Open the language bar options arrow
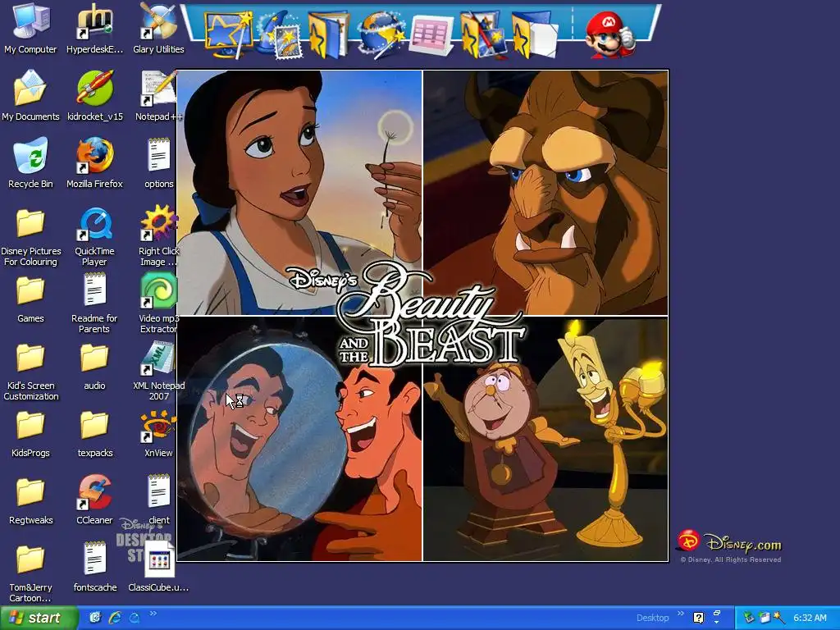Viewport: 840px width, 630px height. point(716,622)
